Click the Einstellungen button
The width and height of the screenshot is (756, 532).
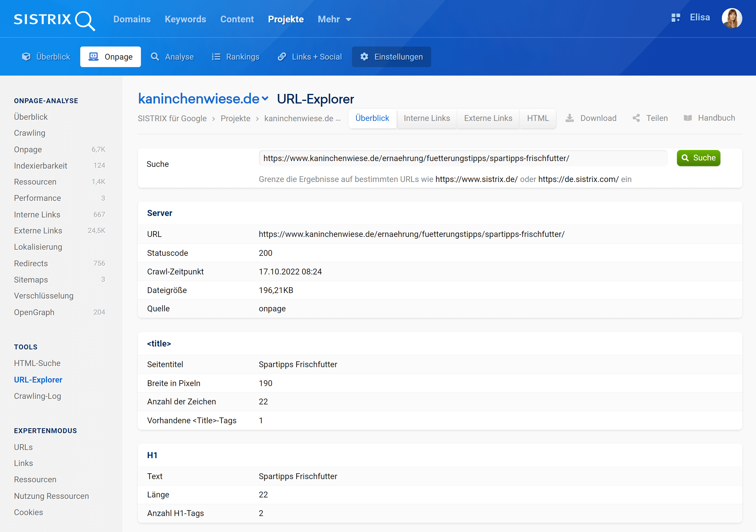coord(391,57)
